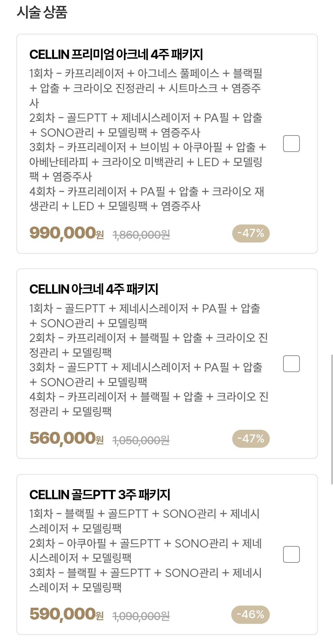333x644 pixels.
Task: Tap the 560,000원 sale price
Action: (x=66, y=438)
